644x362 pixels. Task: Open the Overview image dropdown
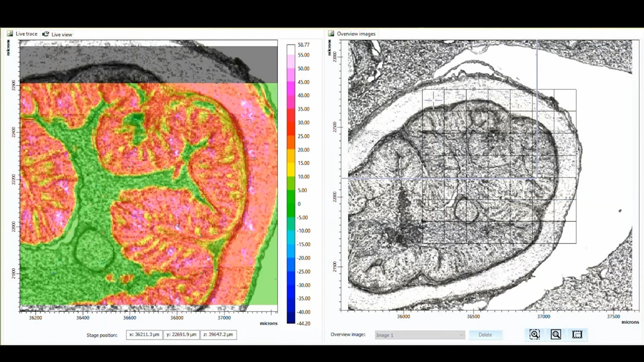[x=419, y=335]
